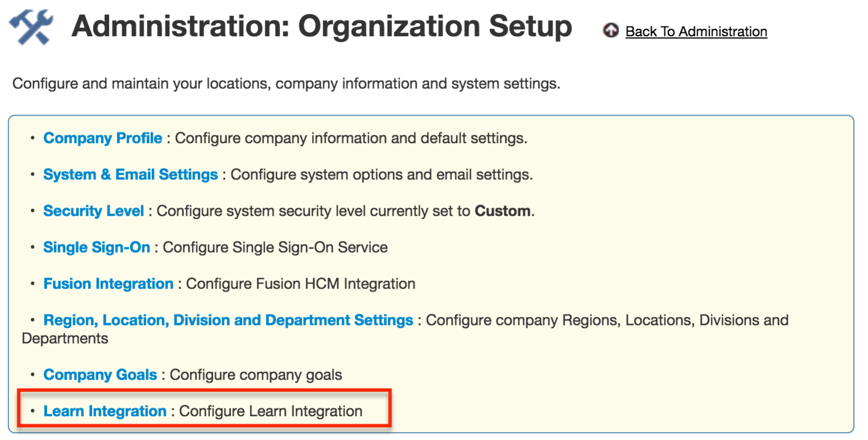
Task: Click the 'Configure Single Sign-On Service' description
Action: (275, 248)
